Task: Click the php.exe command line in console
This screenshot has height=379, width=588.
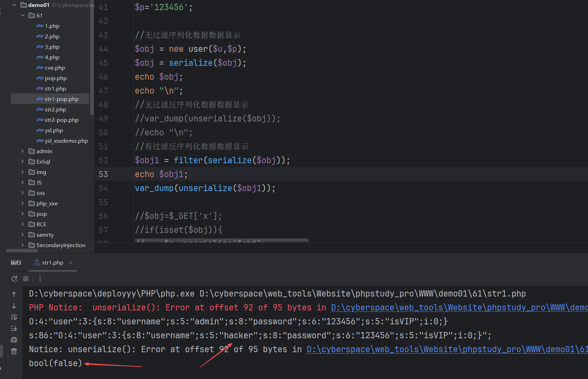Action: [277, 293]
